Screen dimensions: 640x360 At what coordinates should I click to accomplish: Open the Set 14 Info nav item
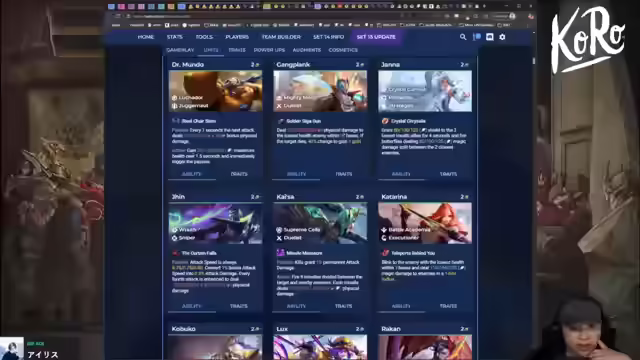click(x=329, y=37)
